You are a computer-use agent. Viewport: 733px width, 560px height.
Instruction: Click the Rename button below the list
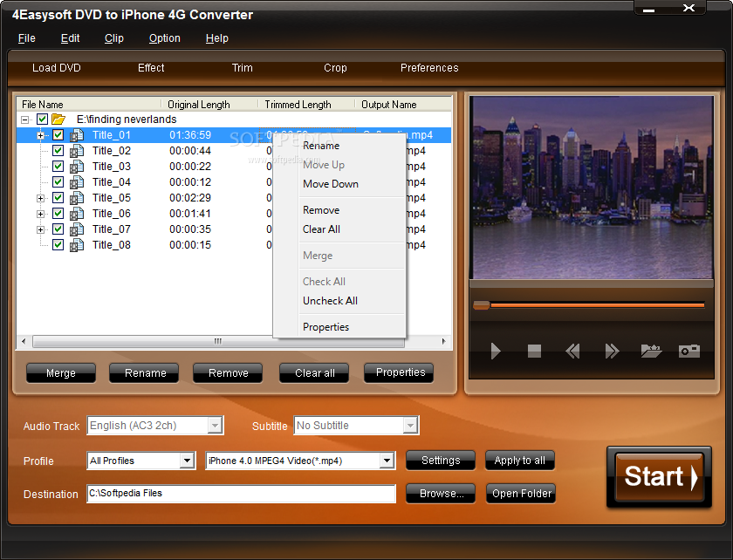click(146, 373)
